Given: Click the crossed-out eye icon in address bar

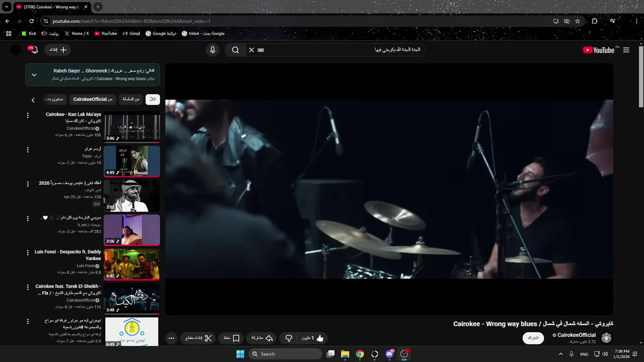Looking at the screenshot, I should tap(567, 21).
